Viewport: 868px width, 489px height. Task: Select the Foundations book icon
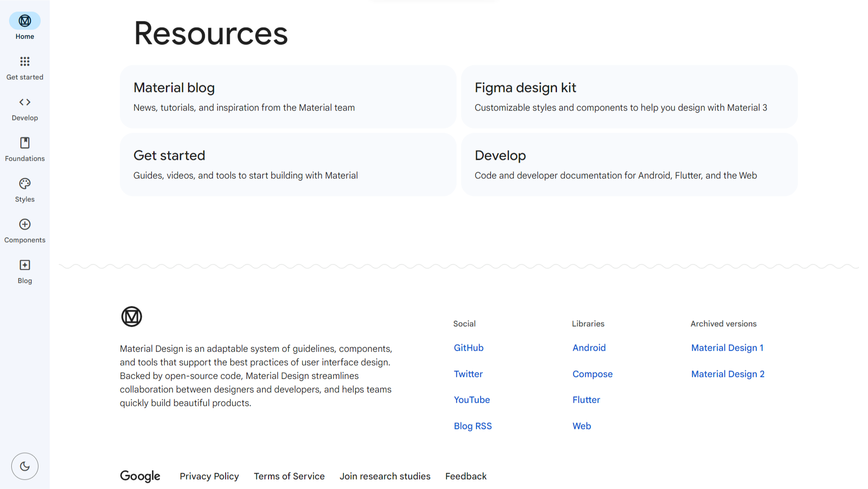25,143
